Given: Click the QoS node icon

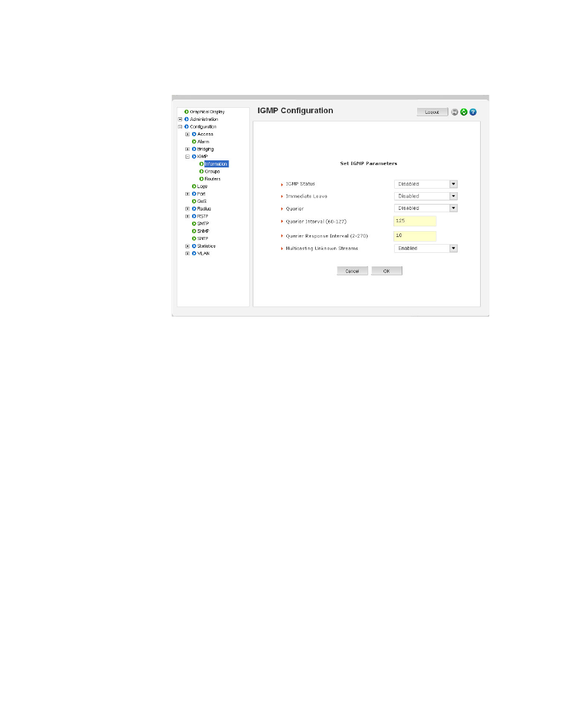Looking at the screenshot, I should [194, 202].
